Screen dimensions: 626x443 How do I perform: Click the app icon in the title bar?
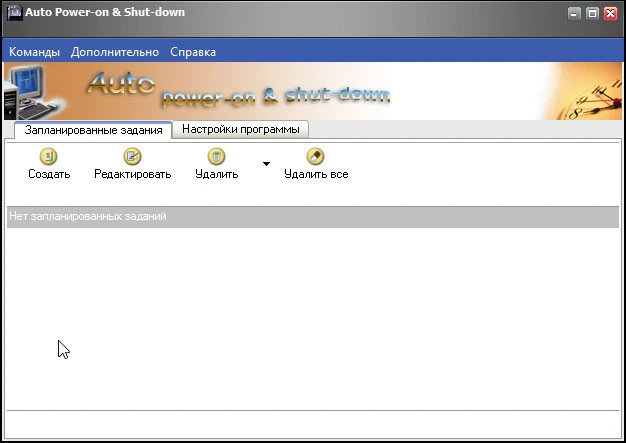[15, 13]
